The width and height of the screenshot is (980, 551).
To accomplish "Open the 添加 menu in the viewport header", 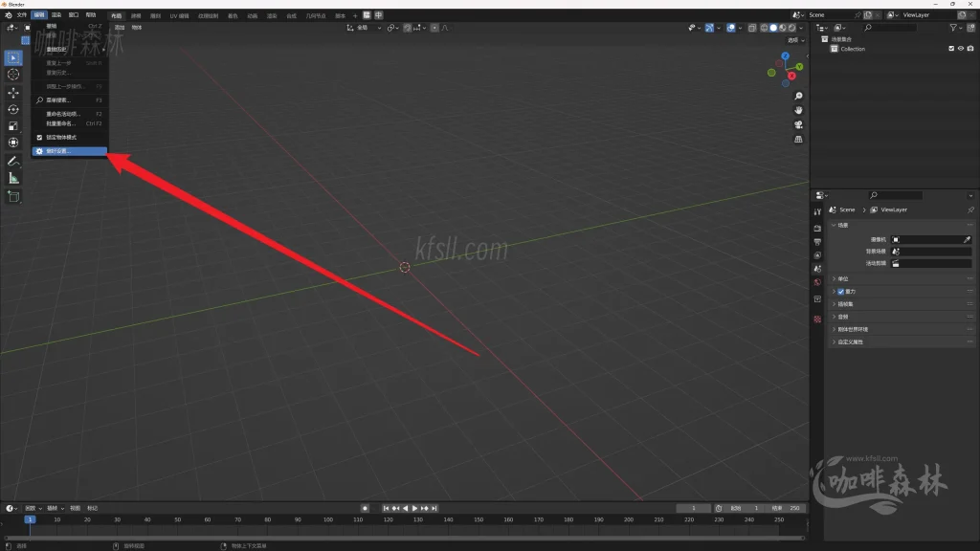I will point(120,26).
